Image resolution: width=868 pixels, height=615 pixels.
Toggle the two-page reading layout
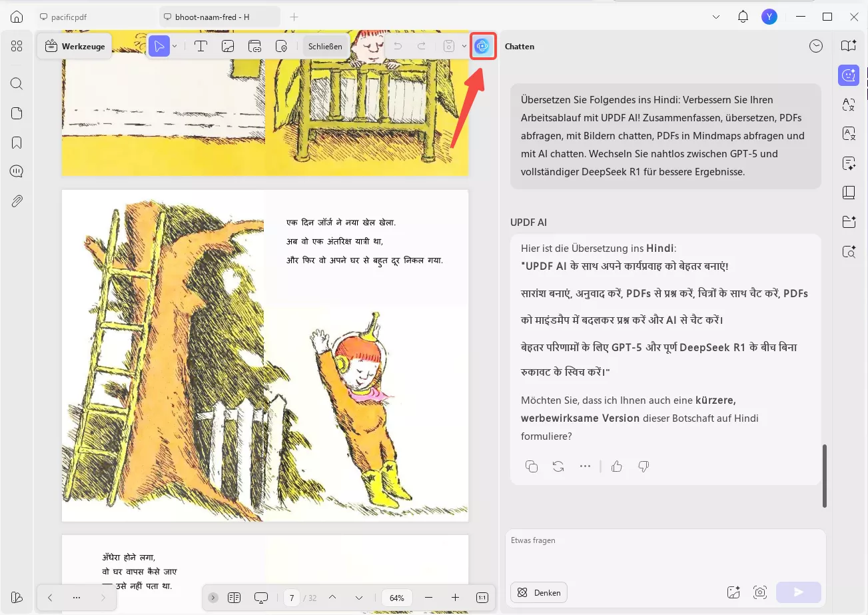pos(234,598)
